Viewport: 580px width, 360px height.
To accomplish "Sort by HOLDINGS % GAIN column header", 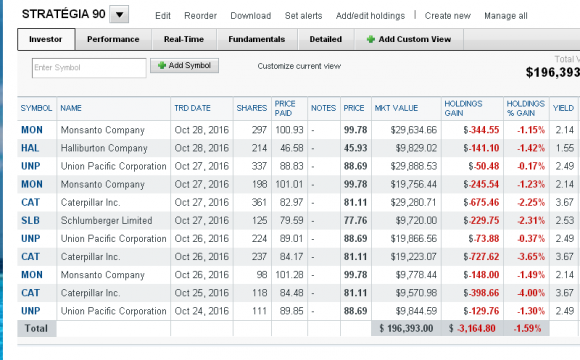I will coord(525,108).
